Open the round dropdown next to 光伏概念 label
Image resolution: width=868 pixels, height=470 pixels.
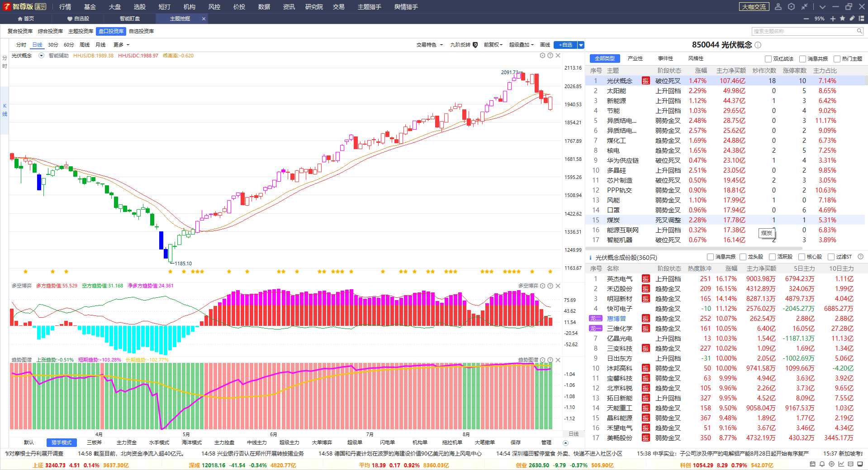coord(41,56)
